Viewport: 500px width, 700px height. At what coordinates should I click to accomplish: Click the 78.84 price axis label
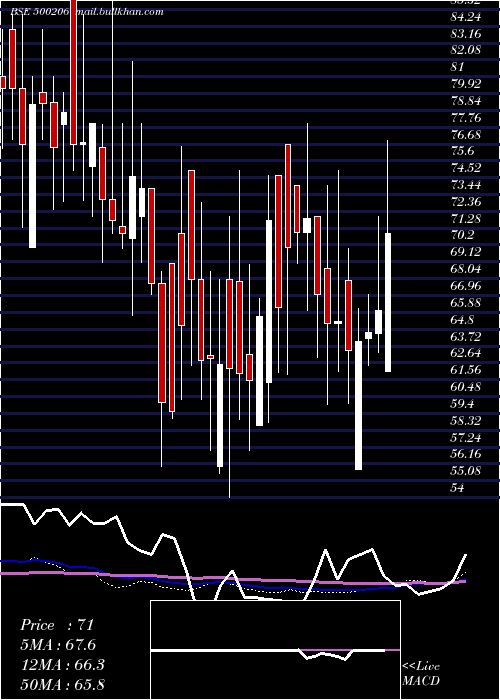(466, 101)
